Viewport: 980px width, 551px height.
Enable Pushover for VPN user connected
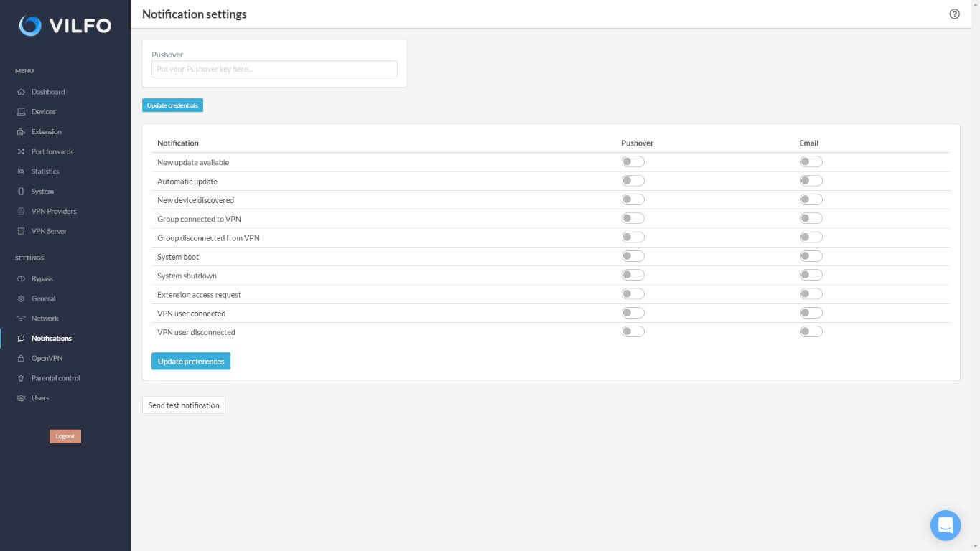(633, 313)
